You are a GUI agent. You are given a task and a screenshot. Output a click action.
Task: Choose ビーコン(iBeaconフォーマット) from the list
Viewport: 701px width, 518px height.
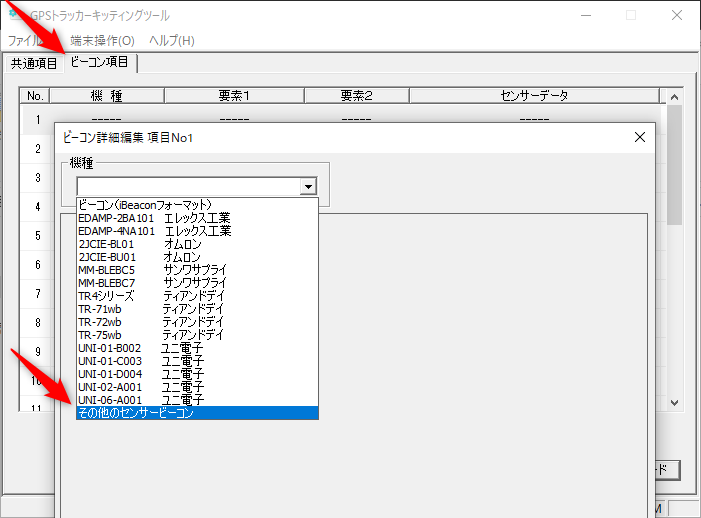point(197,205)
